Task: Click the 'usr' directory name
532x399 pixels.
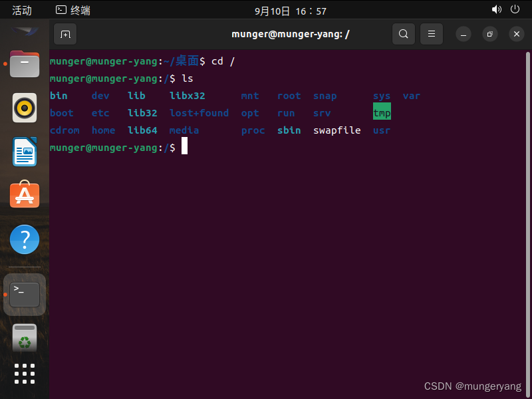Action: point(382,130)
